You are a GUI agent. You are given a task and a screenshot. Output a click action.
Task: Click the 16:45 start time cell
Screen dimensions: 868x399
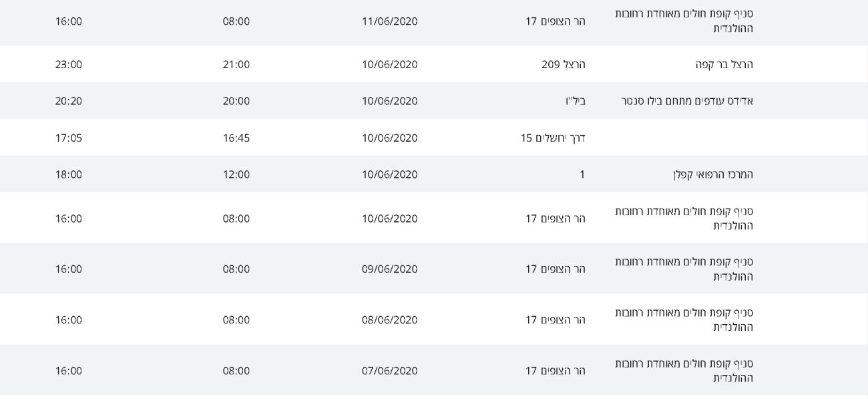[236, 138]
